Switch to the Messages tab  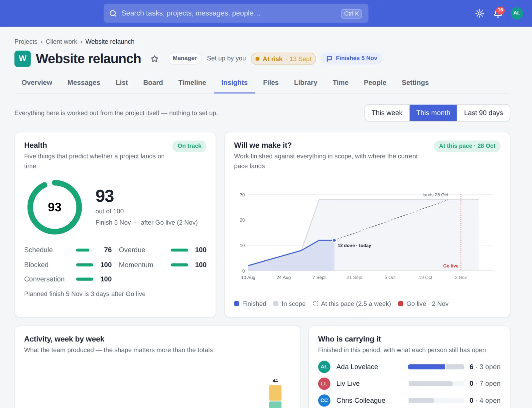84,83
